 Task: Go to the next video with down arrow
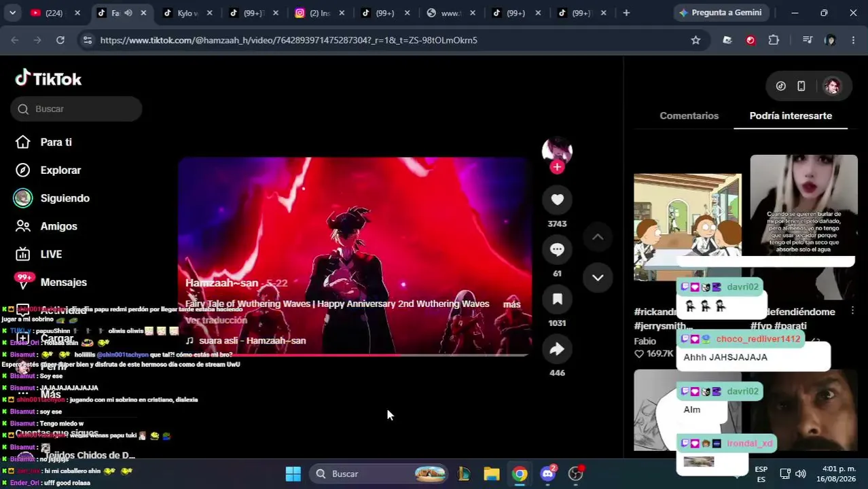[598, 277]
